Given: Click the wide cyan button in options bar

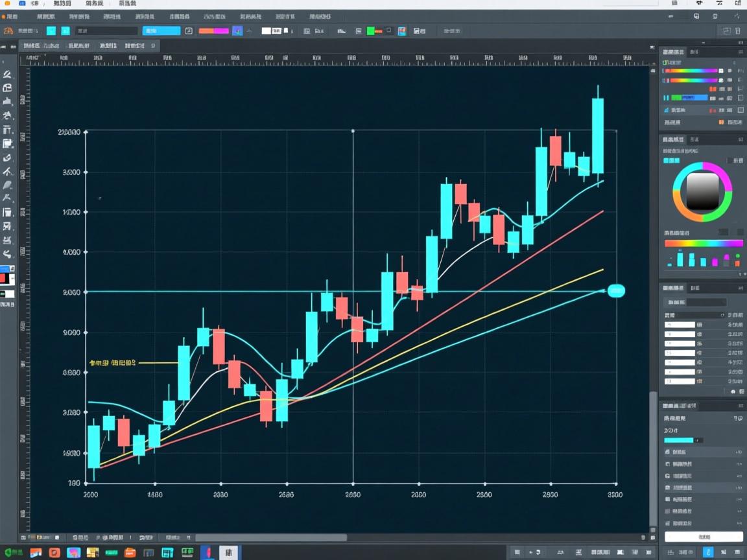Looking at the screenshot, I should pos(161,30).
